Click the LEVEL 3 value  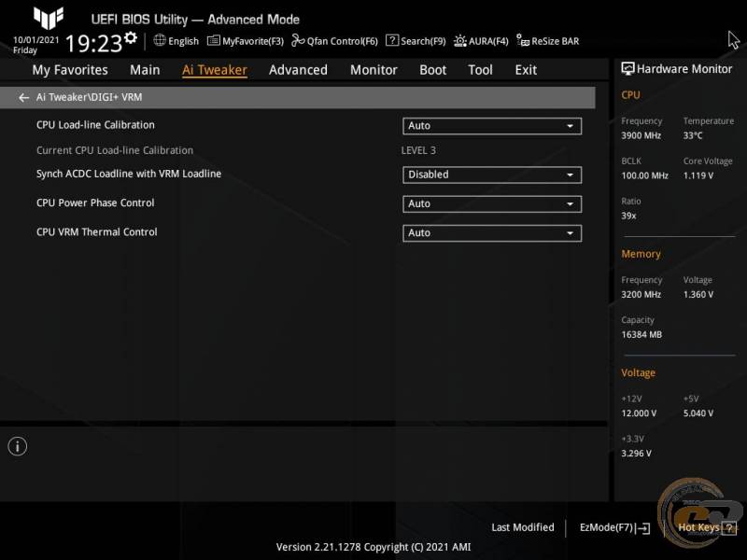click(x=418, y=150)
